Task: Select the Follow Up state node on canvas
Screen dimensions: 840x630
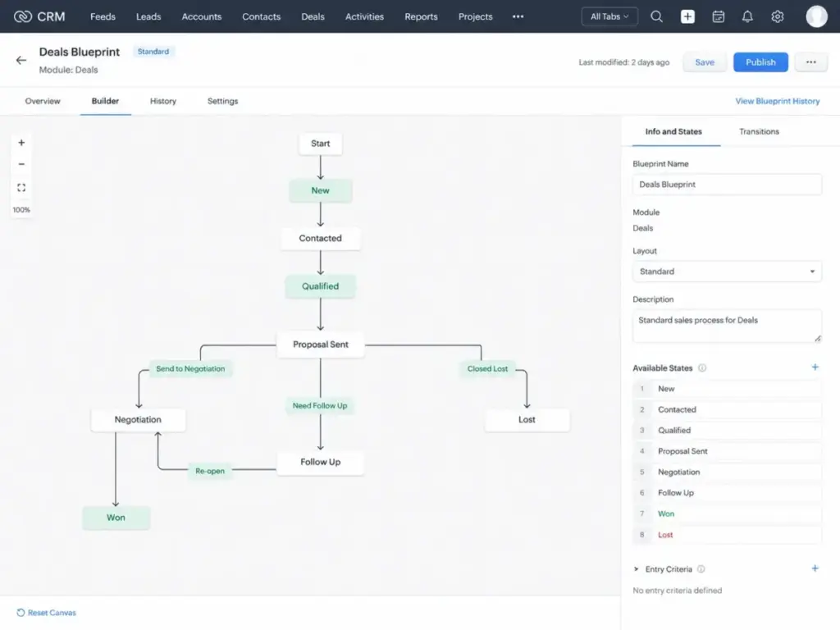Action: coord(321,462)
